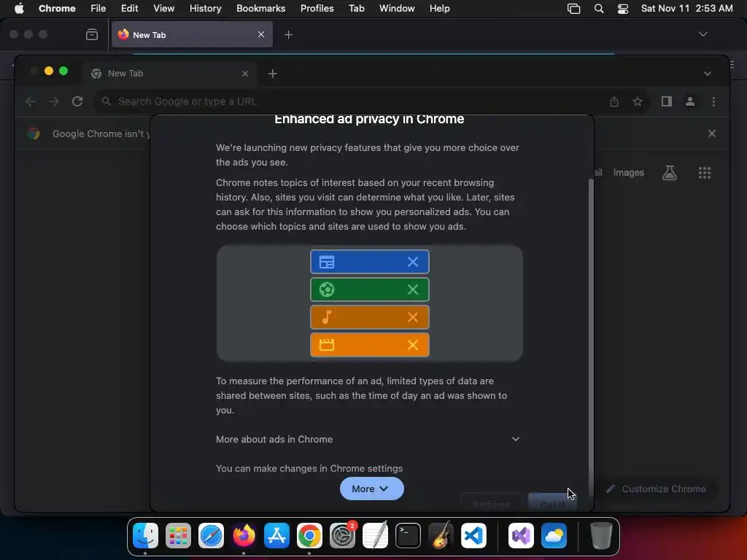Screen dimensions: 747x560
Task: Open System Settings from the Dock
Action: click(x=343, y=536)
